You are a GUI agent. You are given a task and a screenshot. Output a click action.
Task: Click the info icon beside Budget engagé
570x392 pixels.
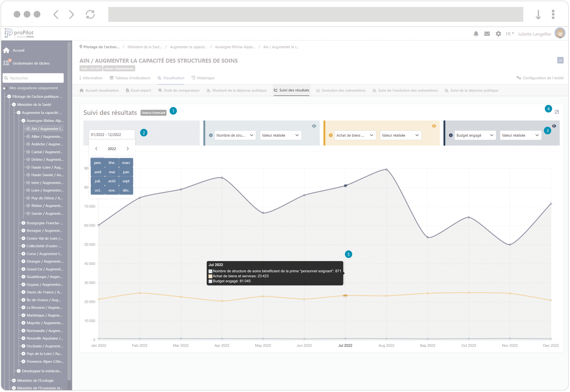451,136
